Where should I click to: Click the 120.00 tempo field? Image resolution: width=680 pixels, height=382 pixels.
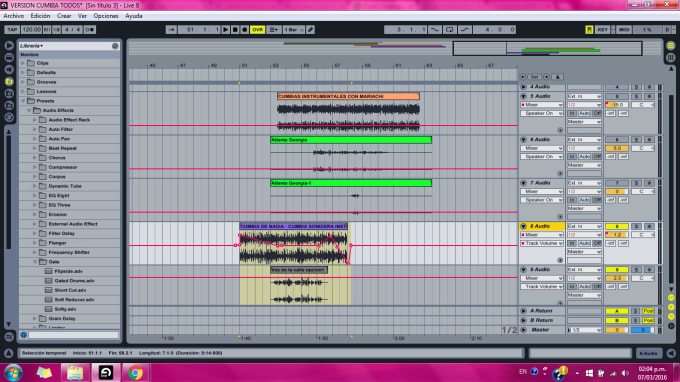31,29
